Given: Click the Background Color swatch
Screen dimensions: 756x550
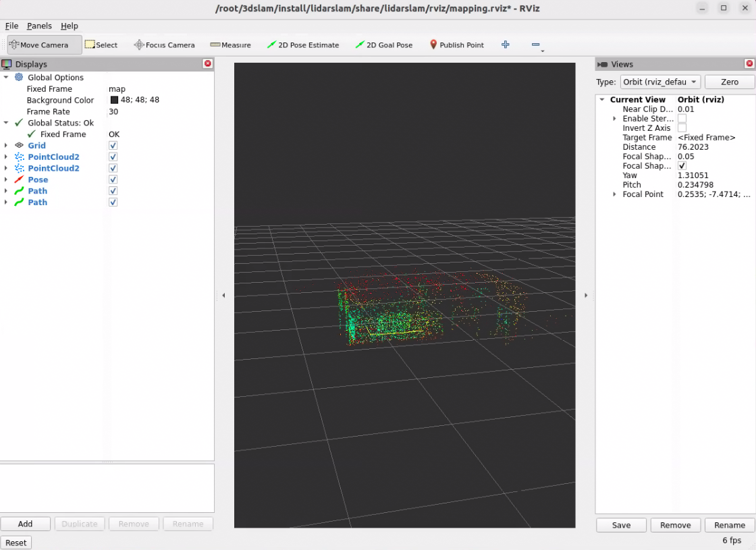Looking at the screenshot, I should tap(114, 100).
